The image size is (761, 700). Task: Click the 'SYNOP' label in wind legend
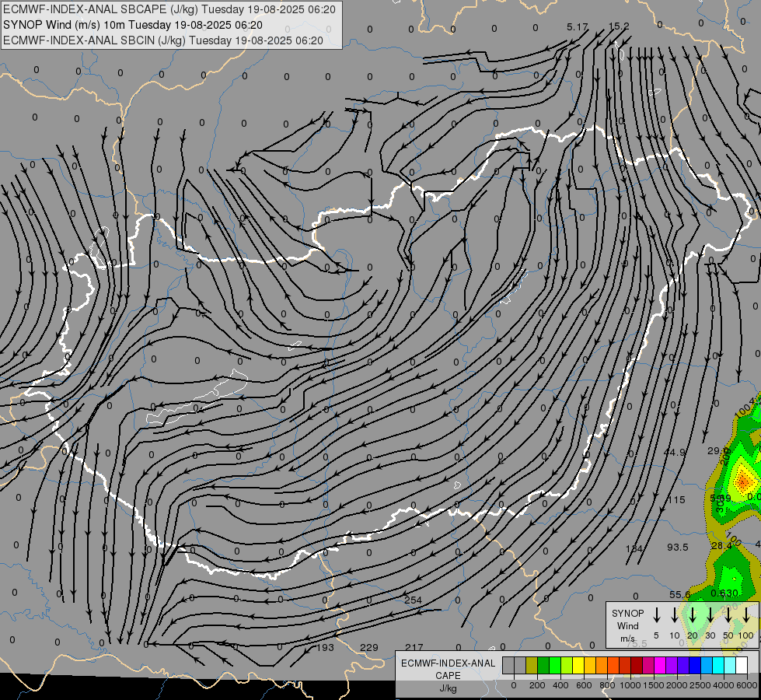627,613
